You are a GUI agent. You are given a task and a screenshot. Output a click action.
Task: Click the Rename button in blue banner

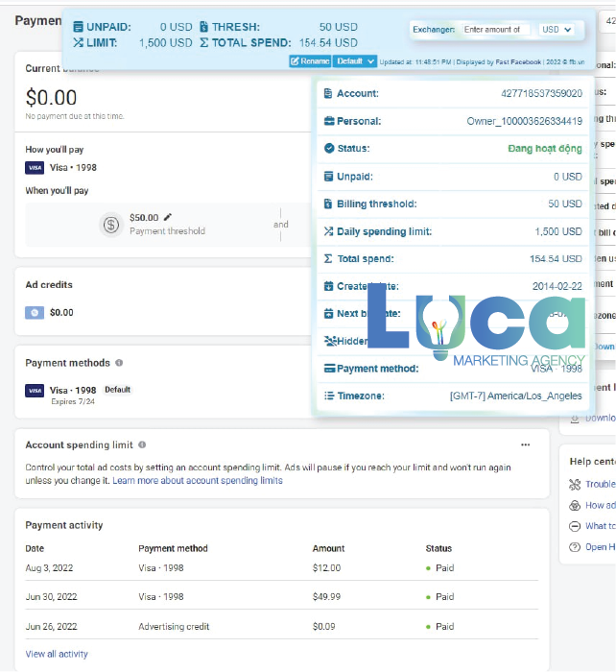coord(310,61)
